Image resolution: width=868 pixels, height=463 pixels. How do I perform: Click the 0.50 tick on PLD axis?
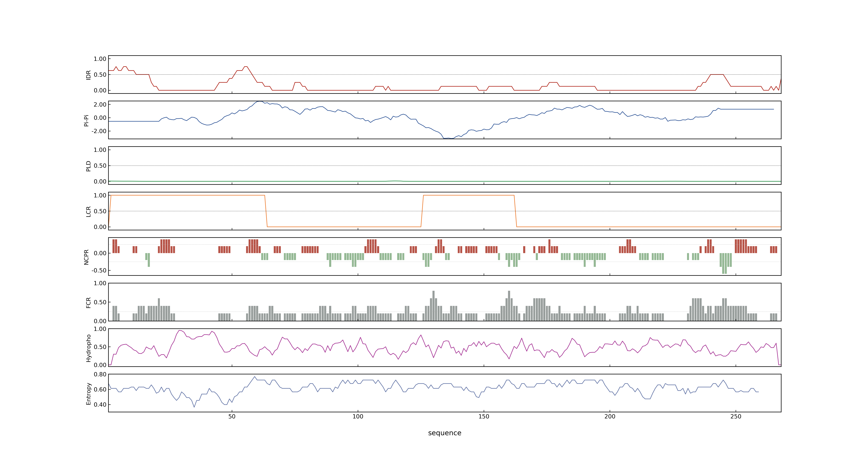[x=100, y=166]
